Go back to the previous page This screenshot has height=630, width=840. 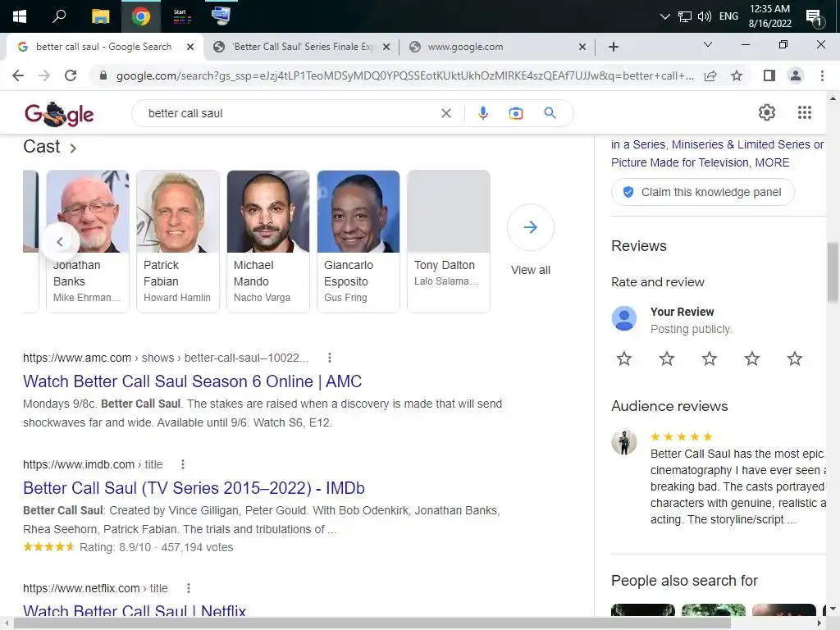pyautogui.click(x=18, y=75)
